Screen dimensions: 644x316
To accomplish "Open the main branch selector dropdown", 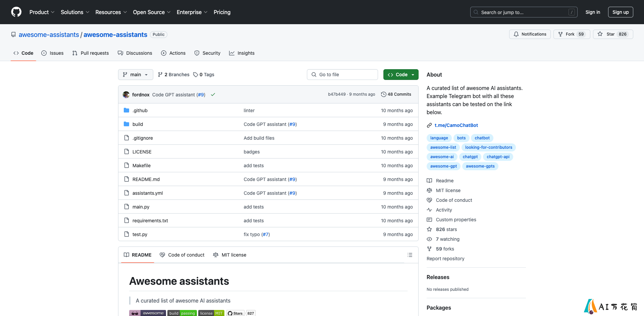I will tap(136, 75).
